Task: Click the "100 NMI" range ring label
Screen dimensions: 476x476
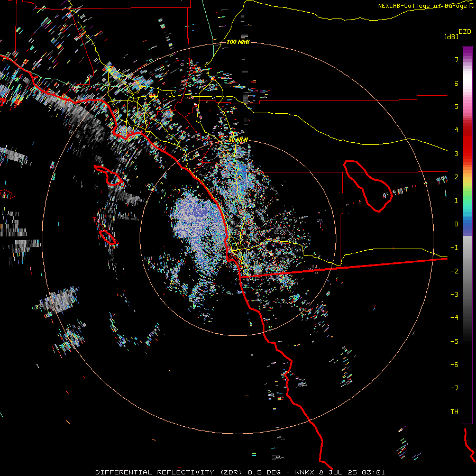Action: (x=238, y=42)
